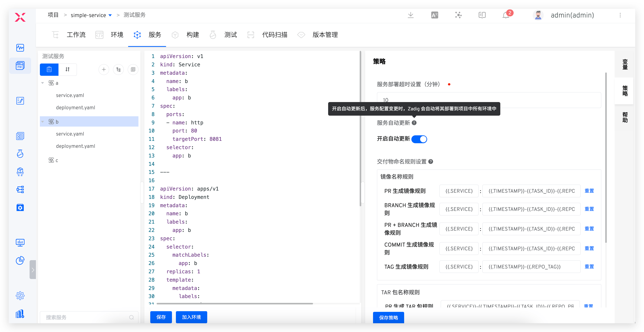Click 项目 breadcrumb link
This screenshot has height=332, width=644.
pos(53,15)
